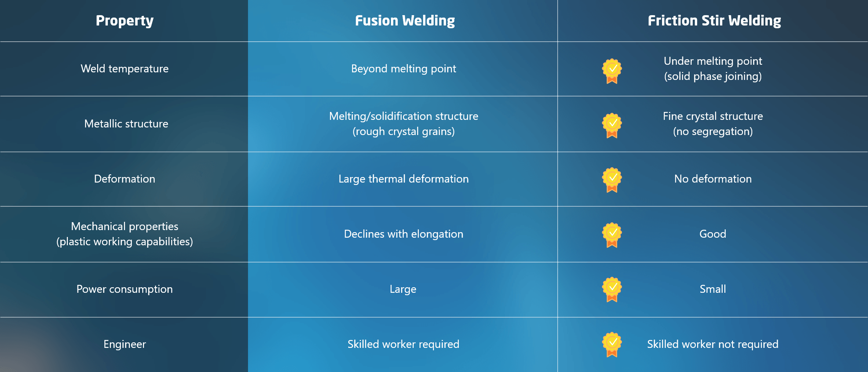The height and width of the screenshot is (372, 868).
Task: Select the checkmark badge beside No deformation
Action: tap(612, 180)
